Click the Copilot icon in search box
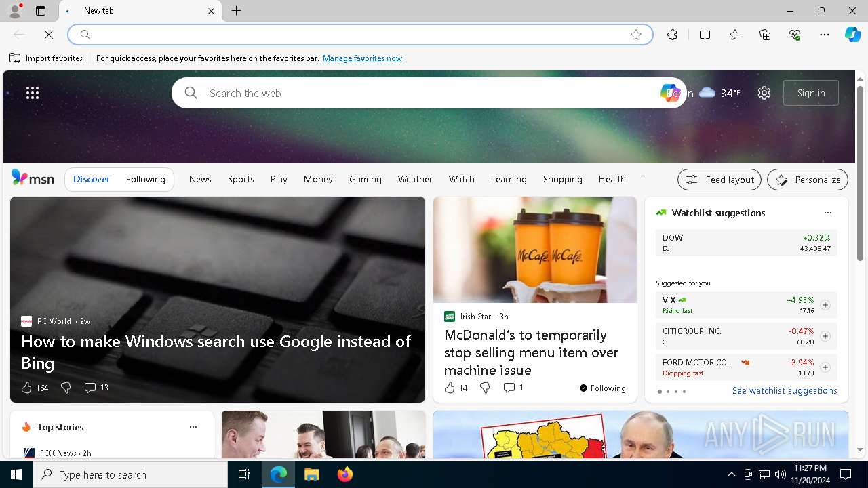This screenshot has height=488, width=868. pos(669,93)
